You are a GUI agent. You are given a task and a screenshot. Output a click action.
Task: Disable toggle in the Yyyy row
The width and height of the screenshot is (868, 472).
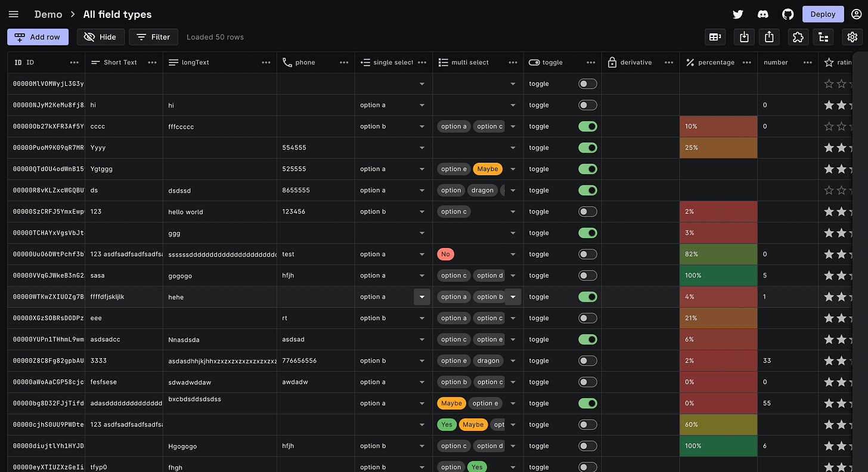(x=587, y=148)
